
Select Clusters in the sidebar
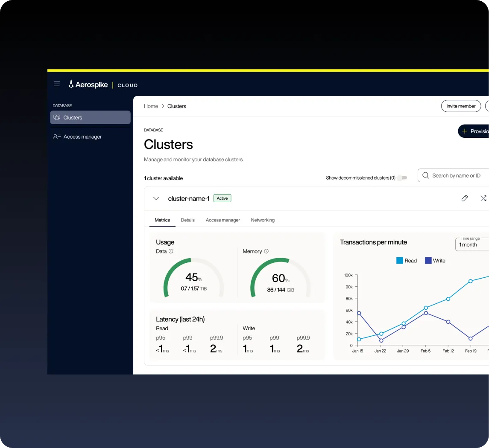coord(90,117)
